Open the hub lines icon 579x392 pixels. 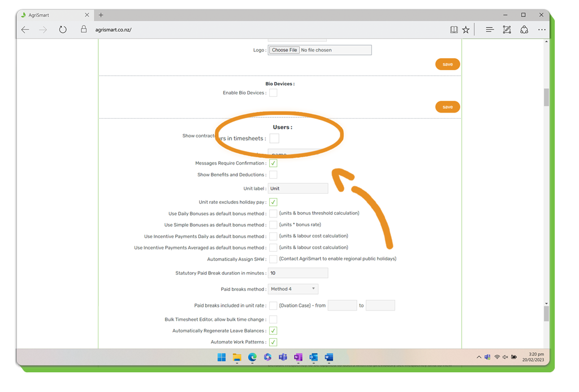click(x=490, y=30)
